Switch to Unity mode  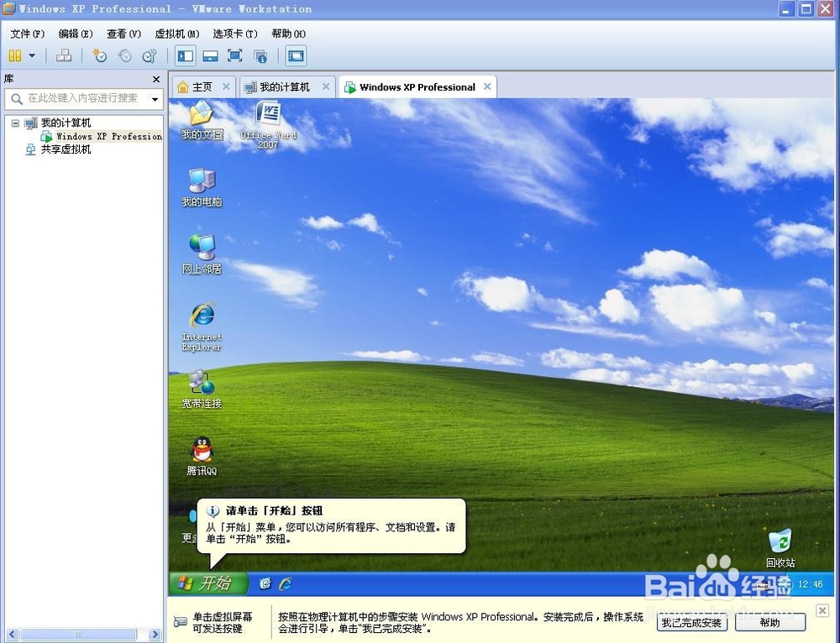pyautogui.click(x=260, y=55)
